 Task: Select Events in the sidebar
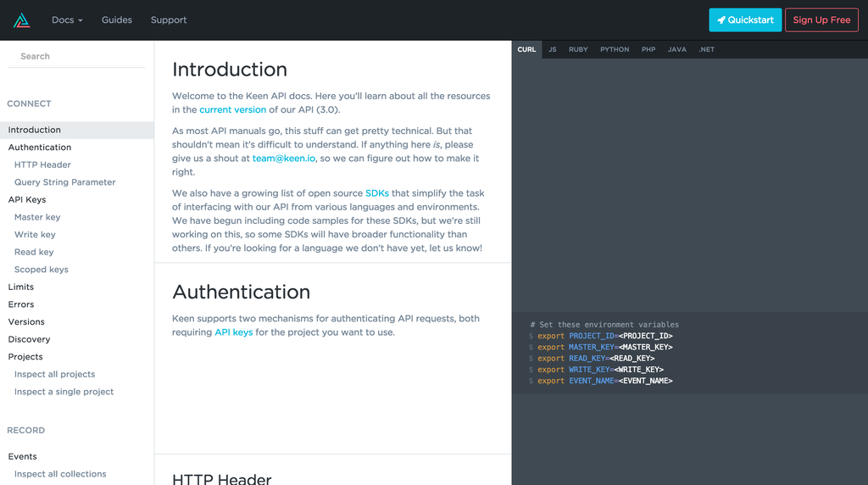pyautogui.click(x=22, y=457)
